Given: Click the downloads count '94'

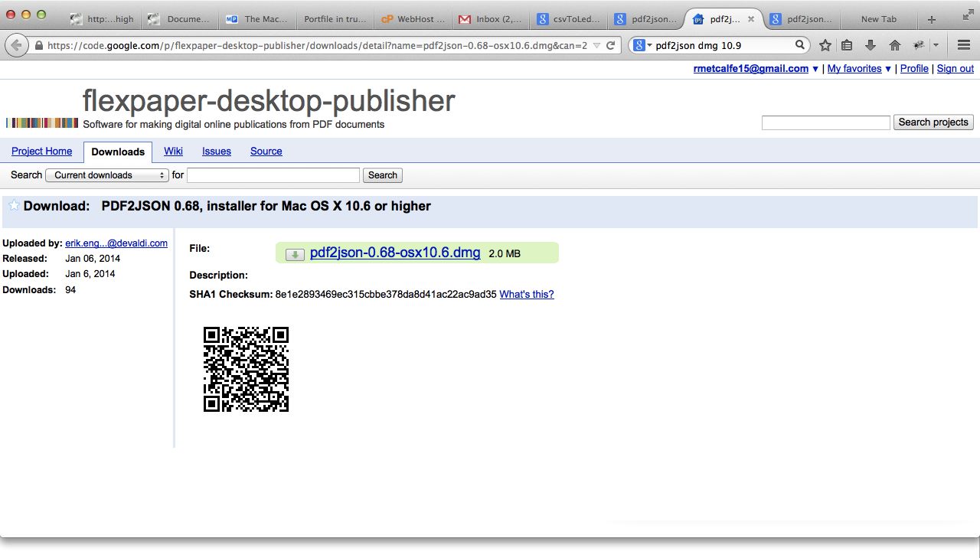Looking at the screenshot, I should coord(70,290).
